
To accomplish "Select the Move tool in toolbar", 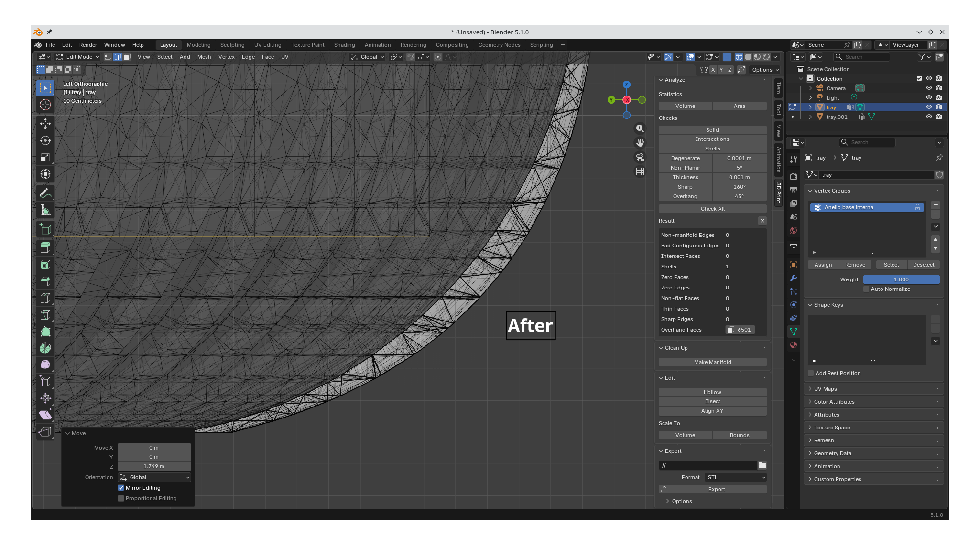I will tap(45, 124).
